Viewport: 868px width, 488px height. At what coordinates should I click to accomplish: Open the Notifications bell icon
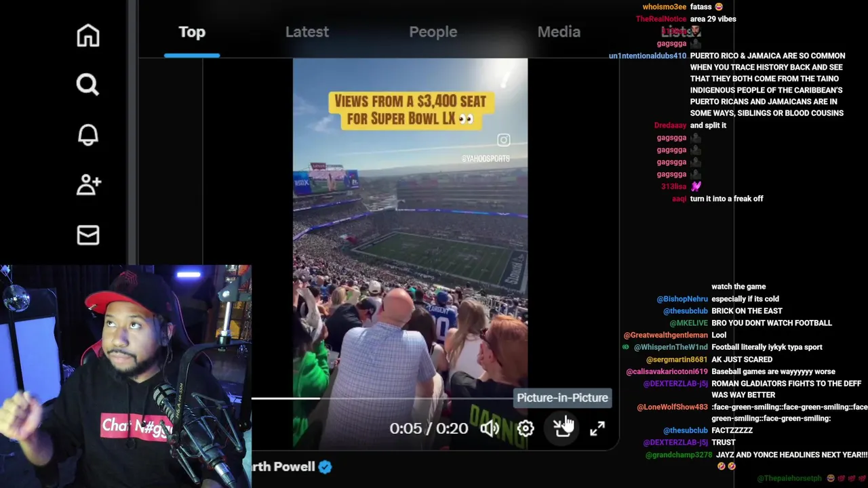coord(88,134)
